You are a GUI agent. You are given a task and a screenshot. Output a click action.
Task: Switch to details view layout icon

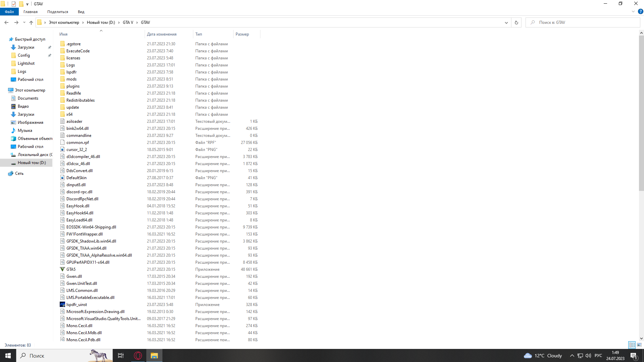tap(632, 345)
